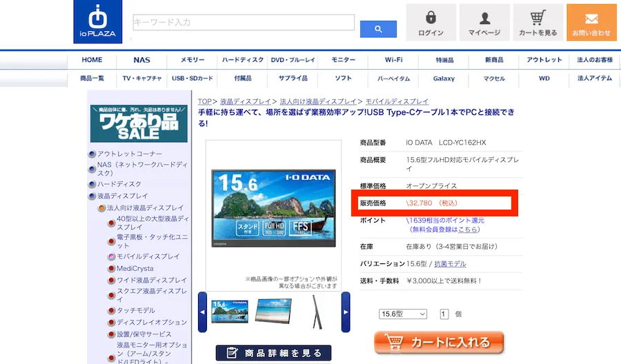This screenshot has width=621, height=364.
Task: Select the side-profile monitor thumbnail
Action: [317, 312]
